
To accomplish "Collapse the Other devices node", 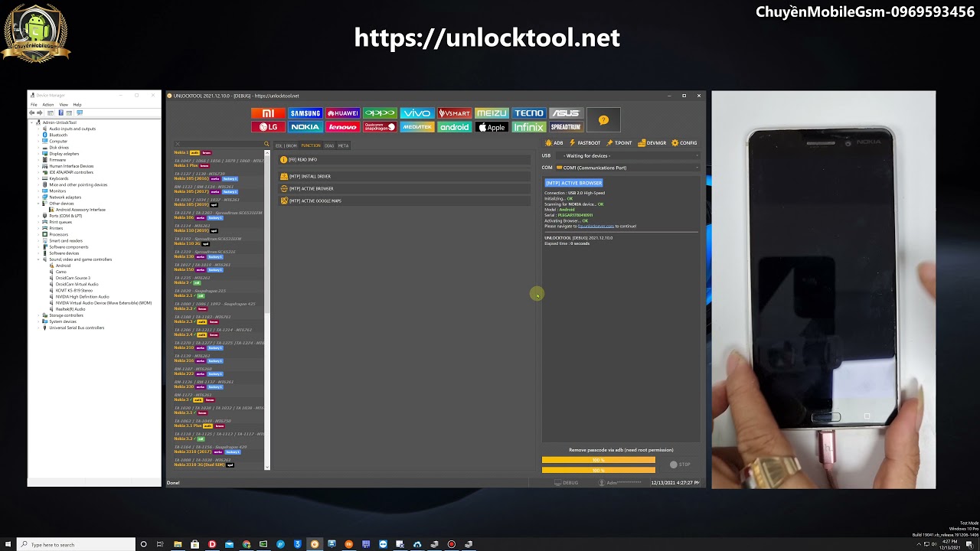I will click(x=38, y=204).
